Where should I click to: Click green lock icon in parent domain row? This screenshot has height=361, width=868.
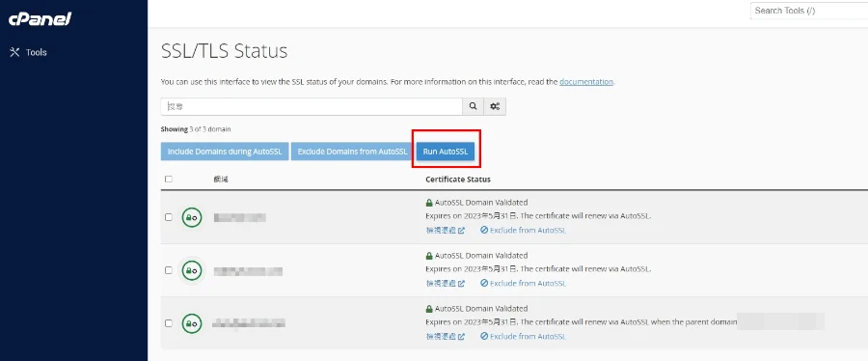192,324
